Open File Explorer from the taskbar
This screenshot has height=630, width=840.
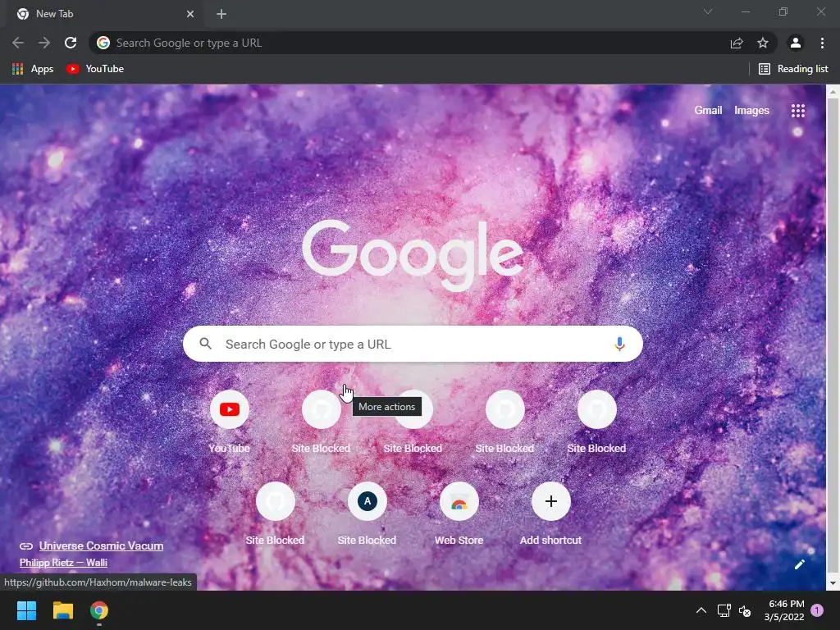[x=62, y=610]
